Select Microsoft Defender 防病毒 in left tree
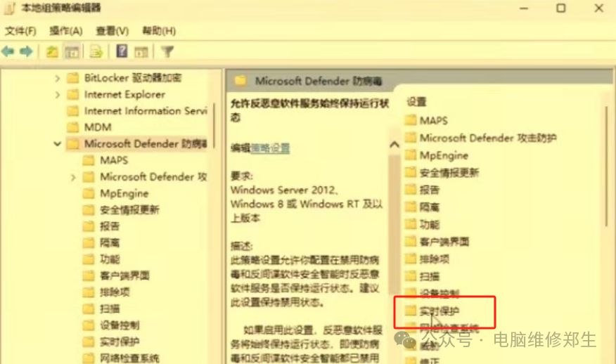 click(x=146, y=144)
